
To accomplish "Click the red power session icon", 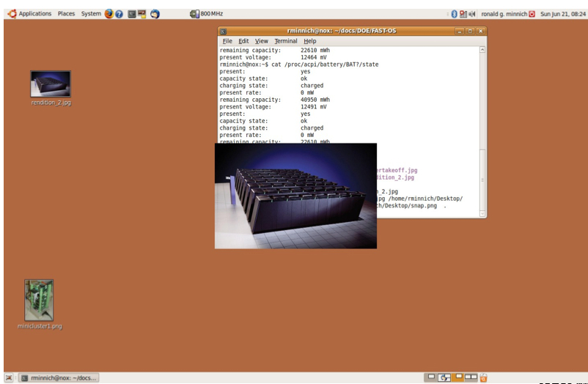I will point(532,14).
